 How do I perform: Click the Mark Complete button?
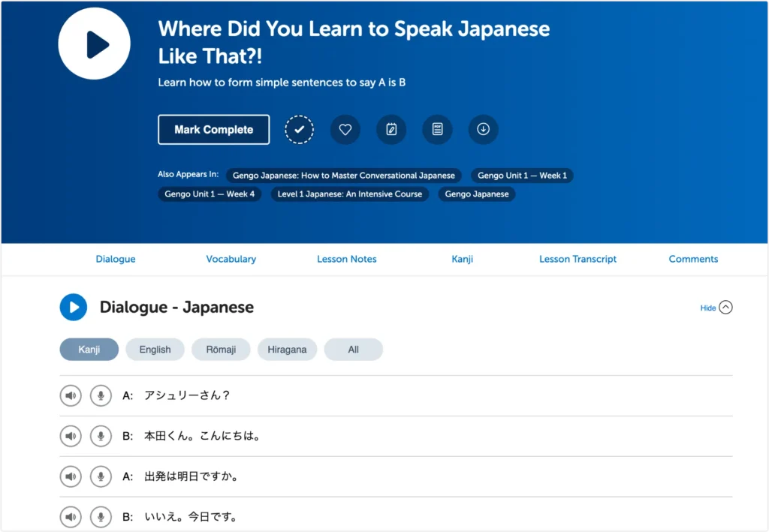(x=213, y=129)
